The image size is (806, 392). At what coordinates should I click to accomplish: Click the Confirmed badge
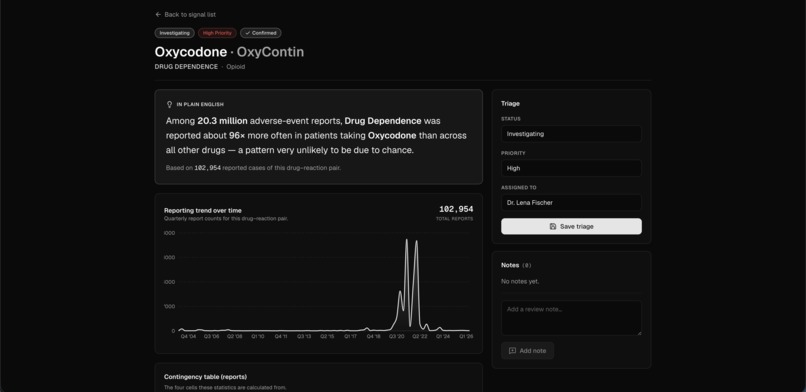tap(261, 33)
